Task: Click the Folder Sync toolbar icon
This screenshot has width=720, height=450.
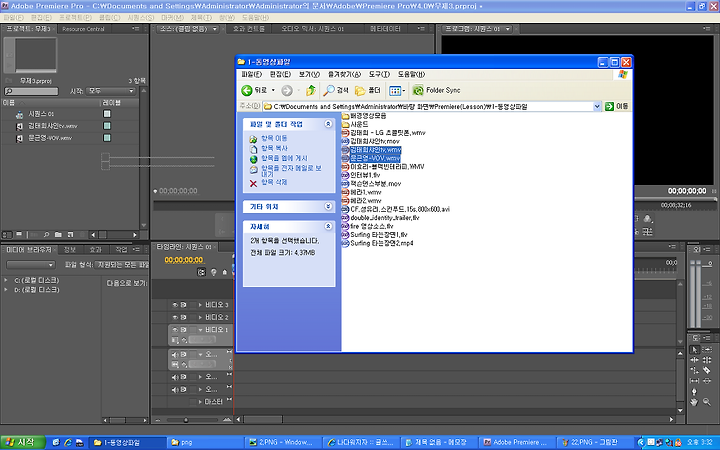Action: (417, 90)
